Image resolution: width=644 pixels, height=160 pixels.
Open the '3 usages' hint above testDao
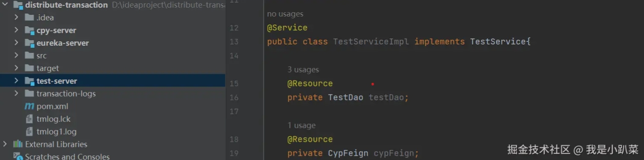303,69
